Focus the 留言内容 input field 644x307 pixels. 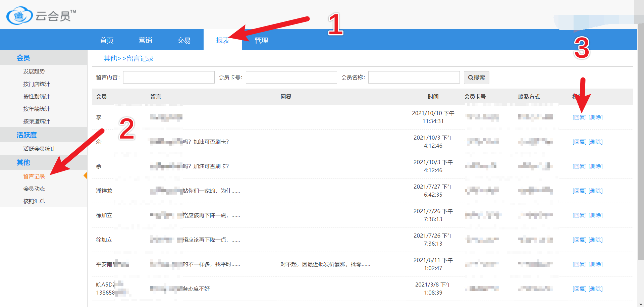click(169, 77)
